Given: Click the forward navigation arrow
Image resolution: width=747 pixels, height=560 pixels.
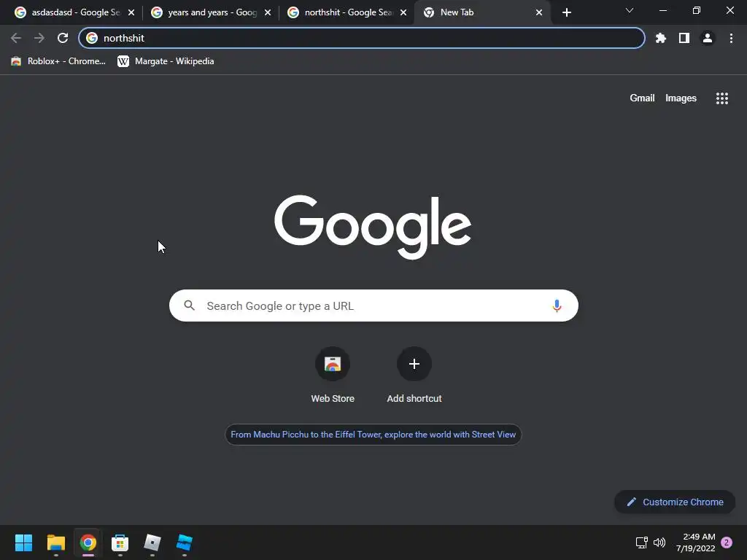Looking at the screenshot, I should point(39,38).
